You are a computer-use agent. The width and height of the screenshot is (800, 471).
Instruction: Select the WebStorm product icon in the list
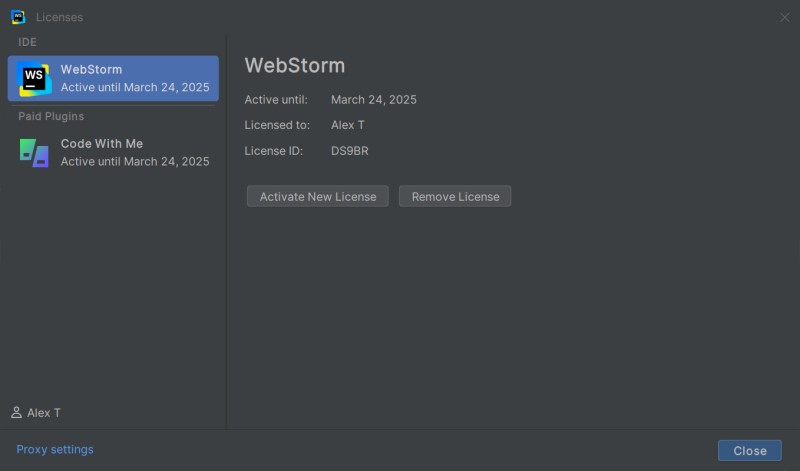click(34, 79)
